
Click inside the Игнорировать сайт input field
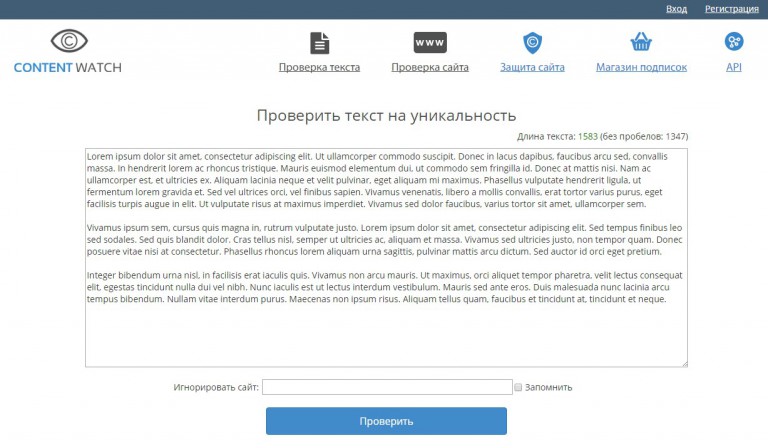point(386,387)
